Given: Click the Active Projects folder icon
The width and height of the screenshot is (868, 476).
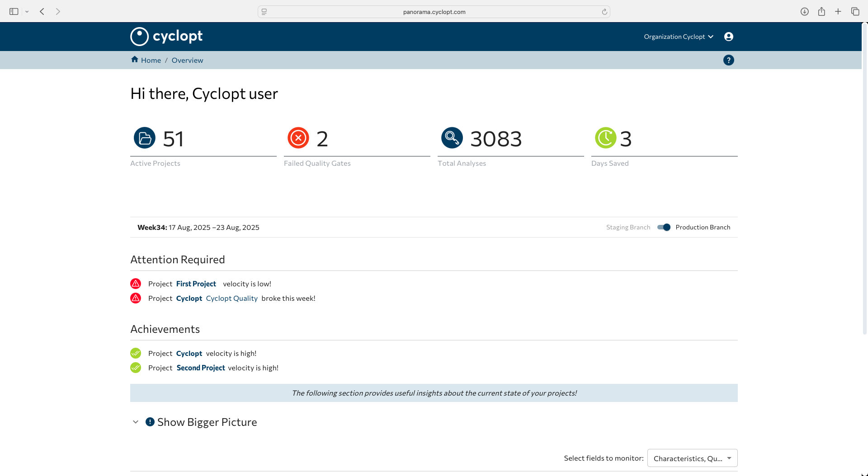Looking at the screenshot, I should (145, 138).
